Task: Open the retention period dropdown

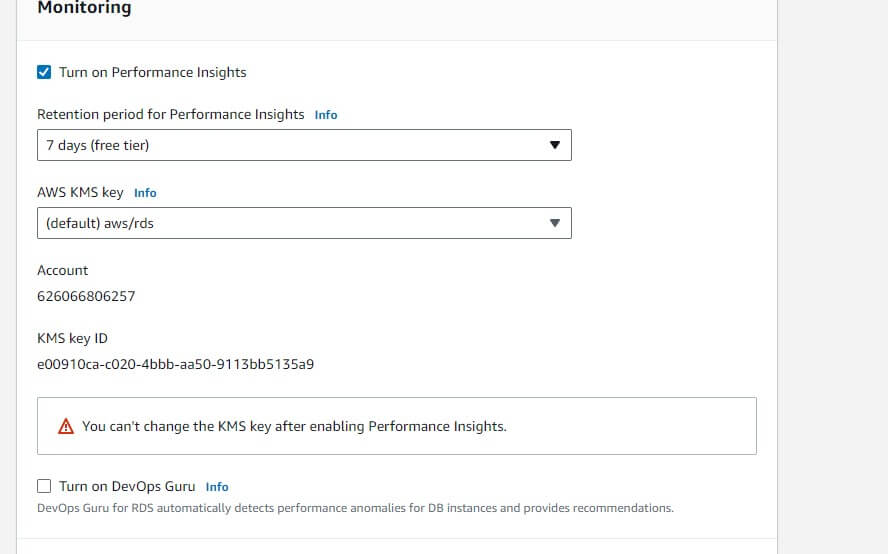Action: 304,145
